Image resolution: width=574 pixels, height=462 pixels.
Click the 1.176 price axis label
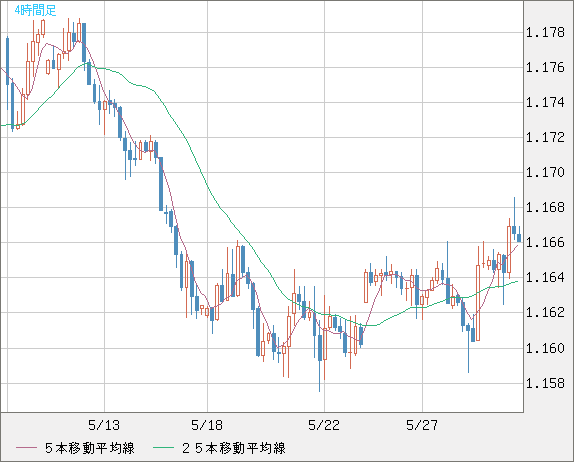coord(545,67)
